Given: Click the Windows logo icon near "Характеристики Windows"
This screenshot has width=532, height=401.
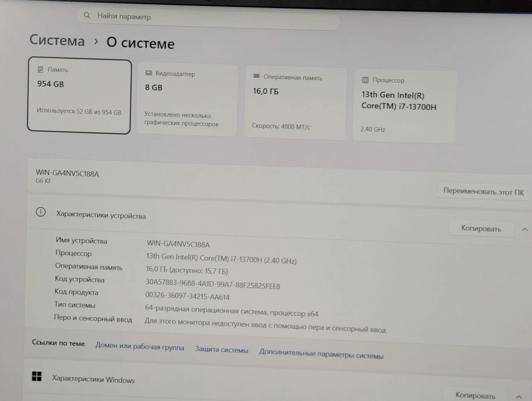Looking at the screenshot, I should (37, 376).
